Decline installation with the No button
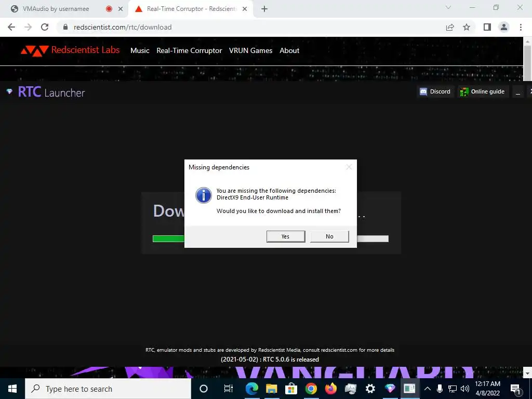This screenshot has width=532, height=399. pyautogui.click(x=329, y=236)
